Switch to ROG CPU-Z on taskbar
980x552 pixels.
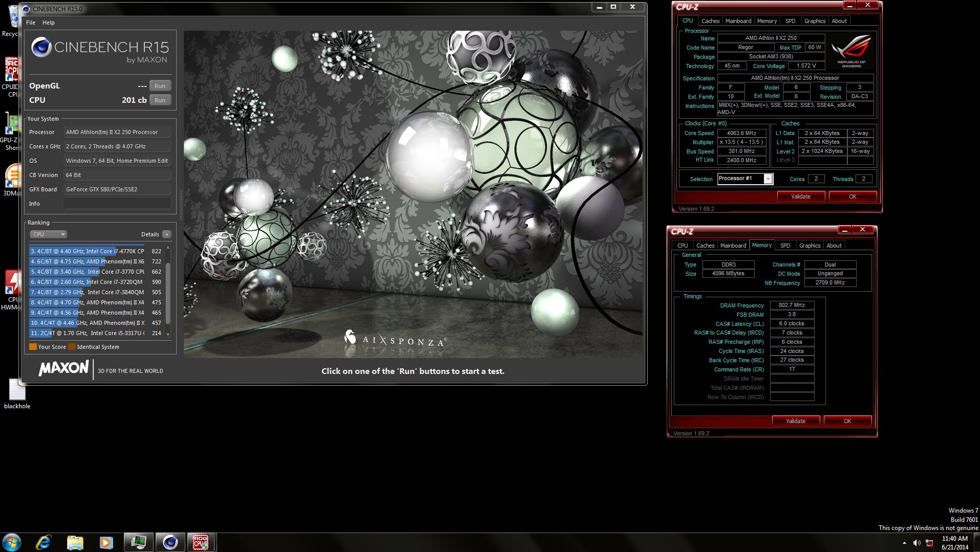click(201, 542)
